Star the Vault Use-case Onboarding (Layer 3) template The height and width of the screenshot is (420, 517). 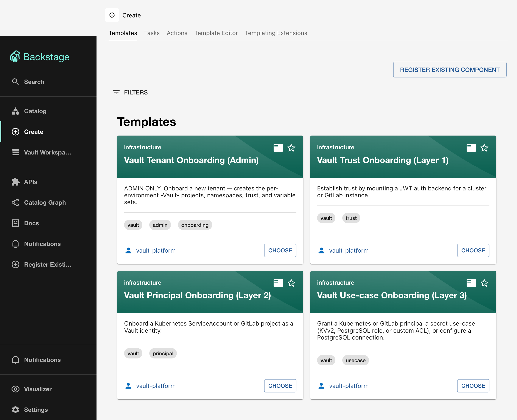tap(484, 283)
